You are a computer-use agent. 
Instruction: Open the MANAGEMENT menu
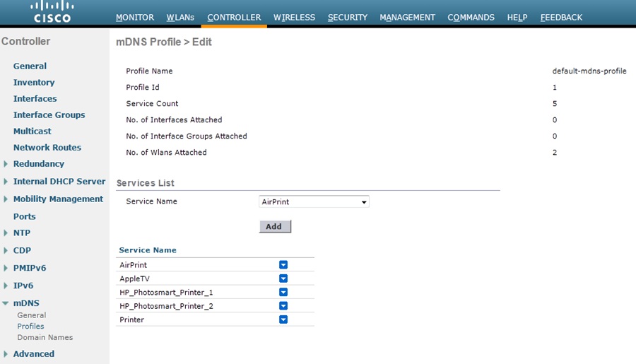[x=407, y=18]
